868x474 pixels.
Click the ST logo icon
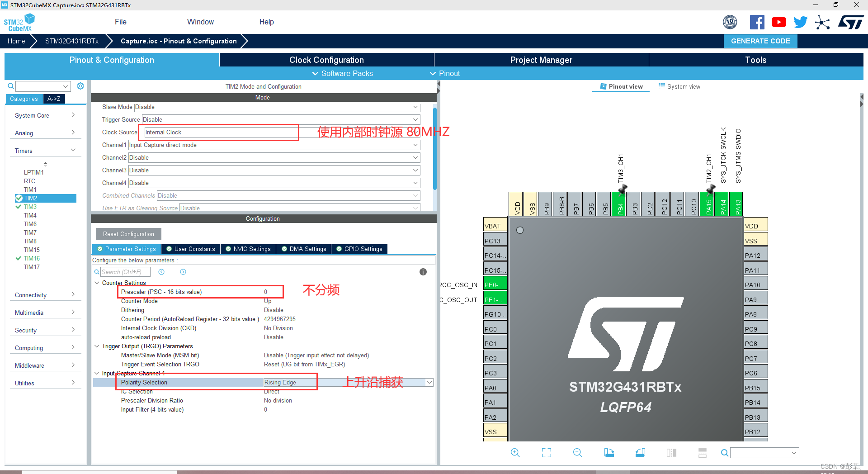coord(851,22)
